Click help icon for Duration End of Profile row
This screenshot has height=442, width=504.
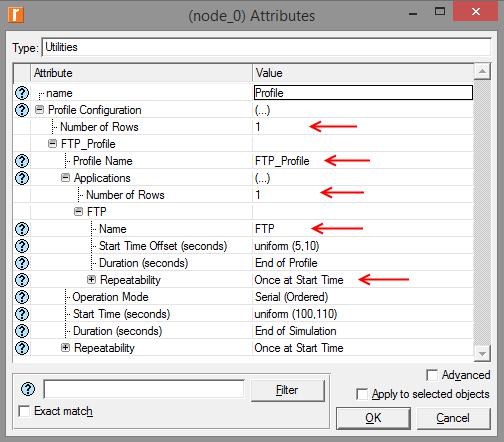[x=22, y=263]
